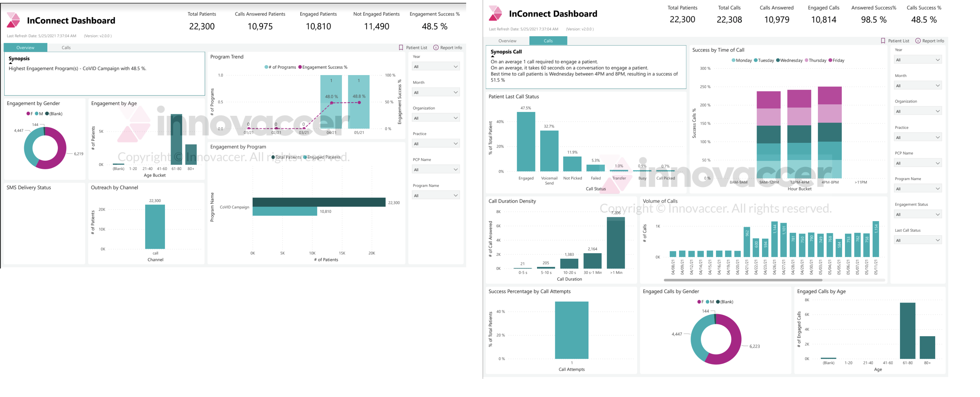Click Total Patients legend in Engagement by Program
This screenshot has width=980, height=397.
(x=286, y=157)
